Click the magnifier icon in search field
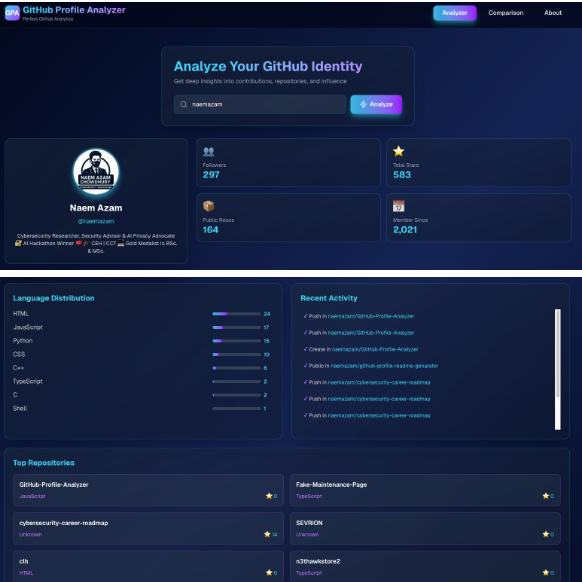582x582 pixels. [x=183, y=104]
